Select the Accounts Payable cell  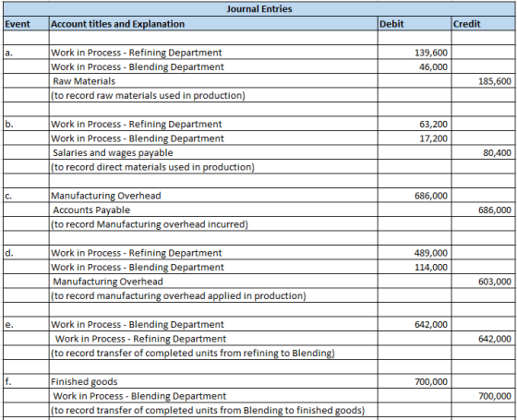[x=213, y=210]
